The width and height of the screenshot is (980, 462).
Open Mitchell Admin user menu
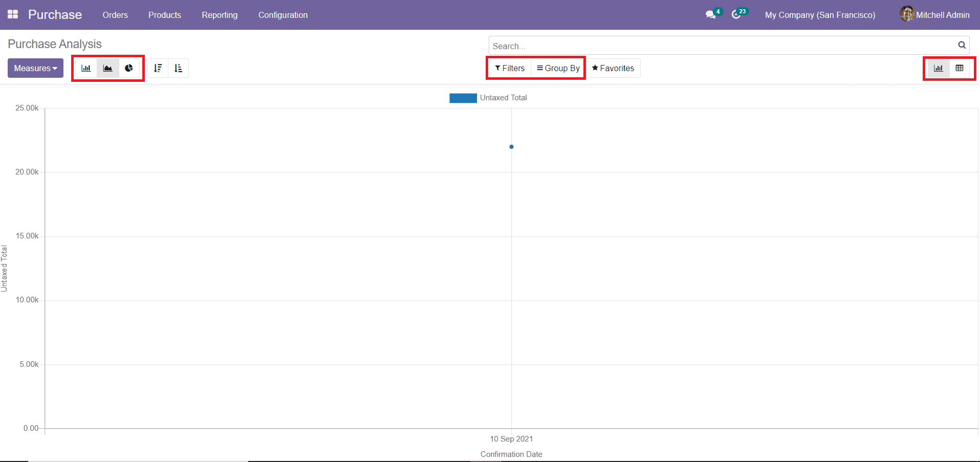[941, 14]
